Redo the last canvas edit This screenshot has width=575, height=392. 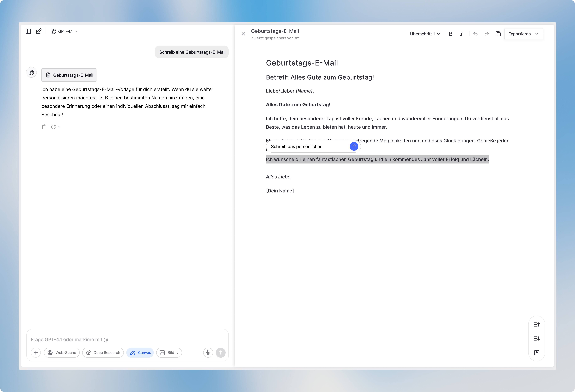(x=486, y=34)
